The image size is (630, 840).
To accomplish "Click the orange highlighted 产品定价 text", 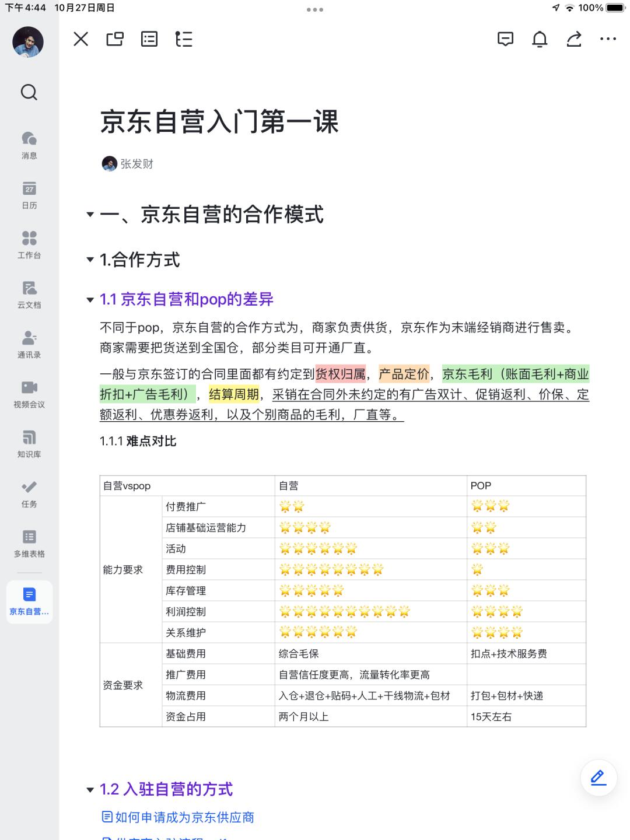I will pyautogui.click(x=404, y=374).
